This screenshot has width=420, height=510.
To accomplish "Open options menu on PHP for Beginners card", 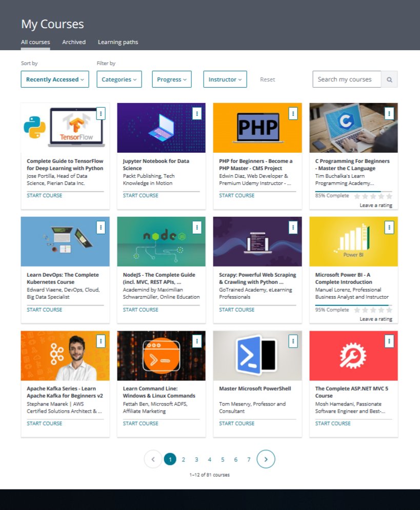I will [293, 113].
